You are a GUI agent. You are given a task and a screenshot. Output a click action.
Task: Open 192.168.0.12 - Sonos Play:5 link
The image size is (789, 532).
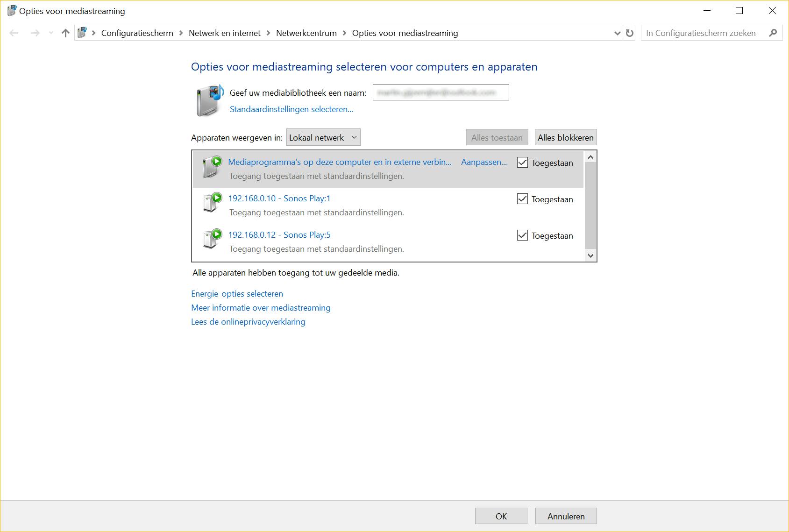tap(279, 235)
